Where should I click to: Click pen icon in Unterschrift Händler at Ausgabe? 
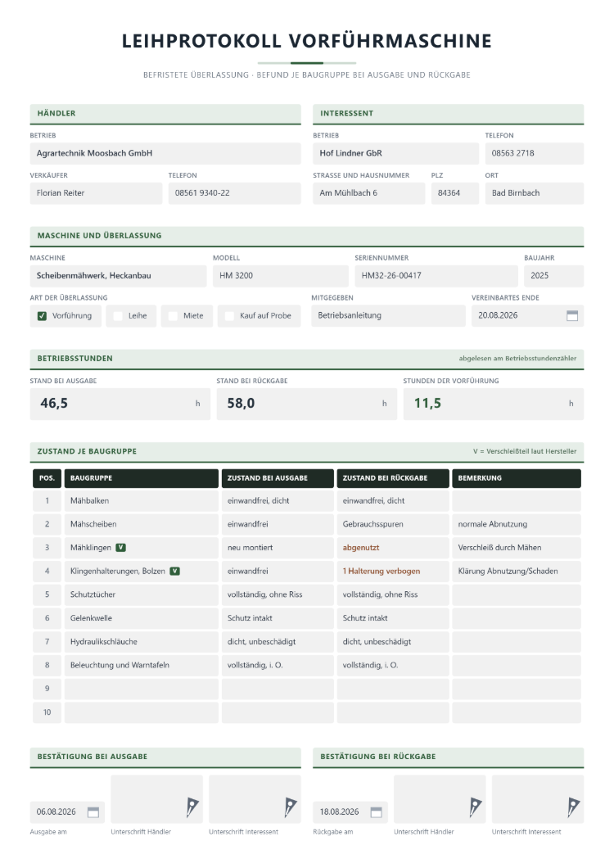192,807
